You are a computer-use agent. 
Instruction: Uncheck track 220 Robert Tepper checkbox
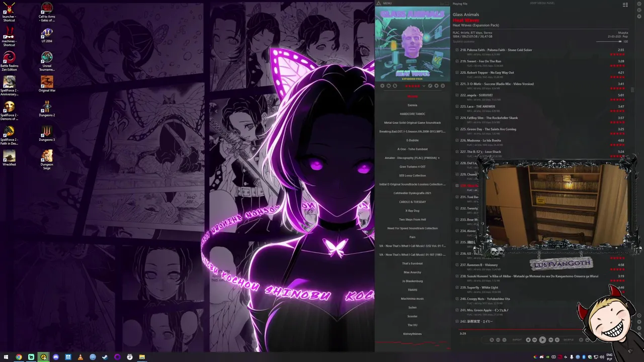pyautogui.click(x=457, y=72)
